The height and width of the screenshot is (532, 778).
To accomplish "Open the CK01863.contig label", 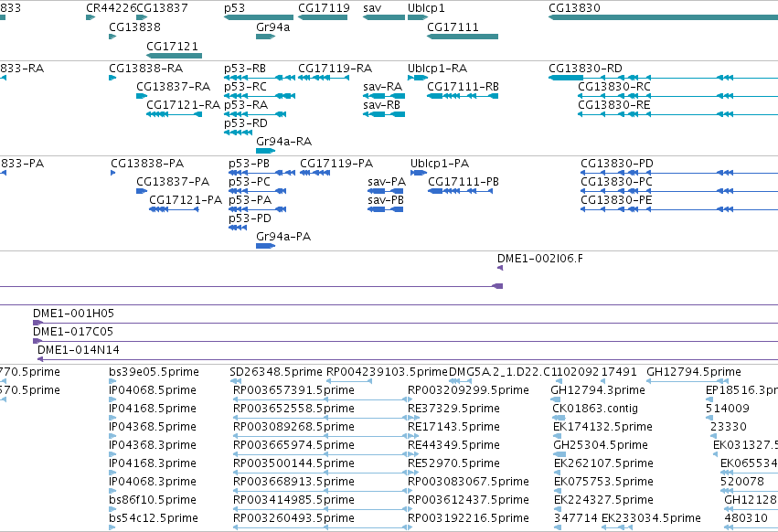I will [595, 409].
